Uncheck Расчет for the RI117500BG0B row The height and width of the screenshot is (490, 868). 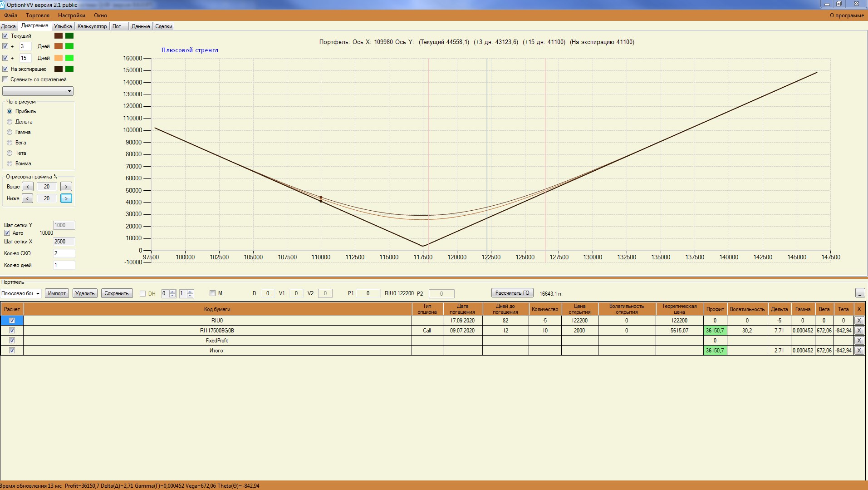coord(12,331)
